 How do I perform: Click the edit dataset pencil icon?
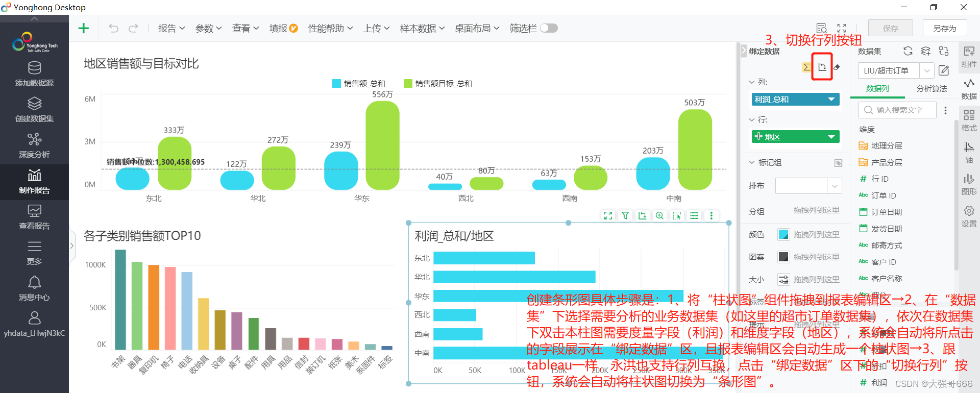point(944,70)
